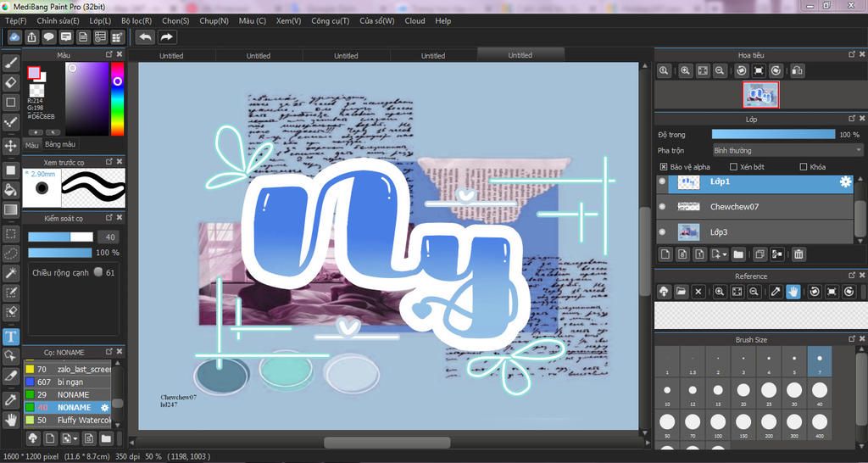Click the Redo arrow button

click(166, 37)
